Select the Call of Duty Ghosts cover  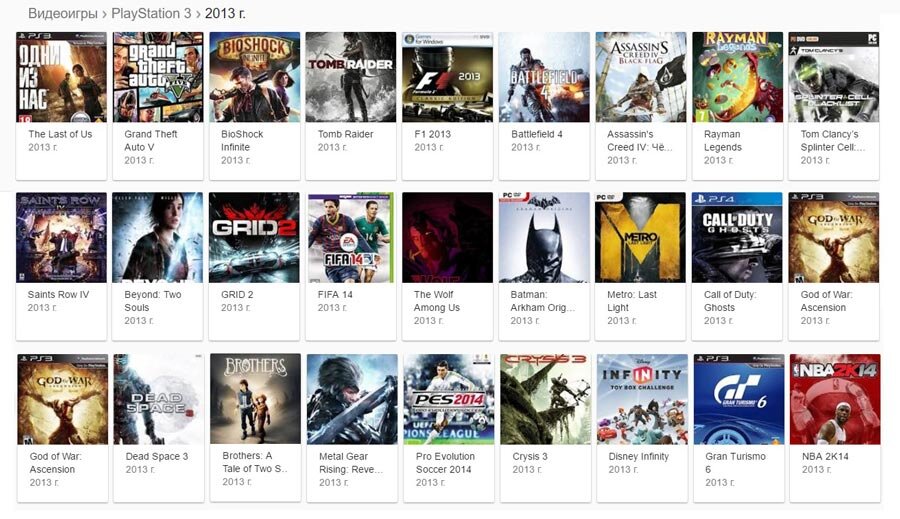tap(737, 238)
